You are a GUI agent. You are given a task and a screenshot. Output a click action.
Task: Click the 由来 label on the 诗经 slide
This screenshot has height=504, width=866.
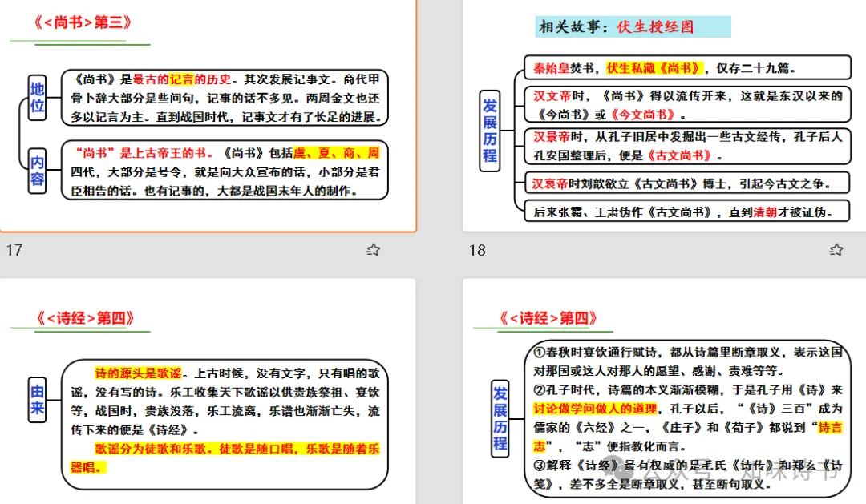click(x=37, y=400)
